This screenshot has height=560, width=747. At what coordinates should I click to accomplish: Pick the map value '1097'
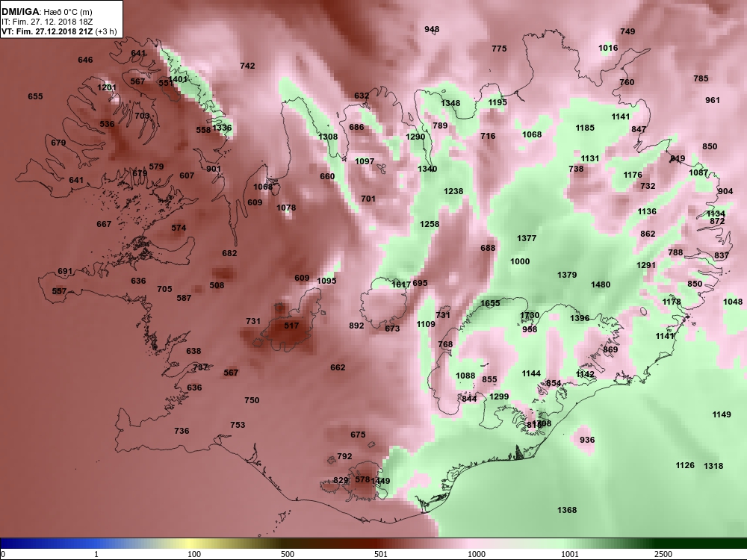point(365,161)
